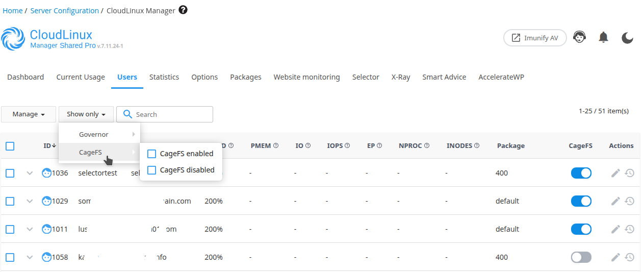This screenshot has height=272, width=644.
Task: Check the CageFS enabled filter
Action: coord(151,154)
